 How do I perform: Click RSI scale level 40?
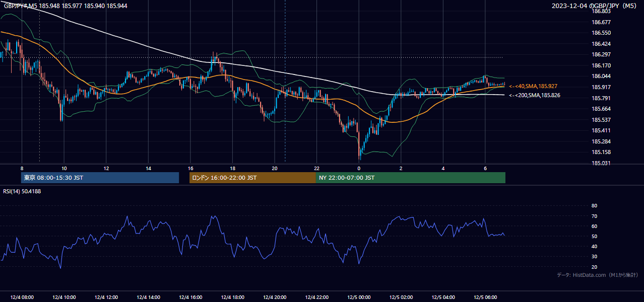tap(594, 247)
